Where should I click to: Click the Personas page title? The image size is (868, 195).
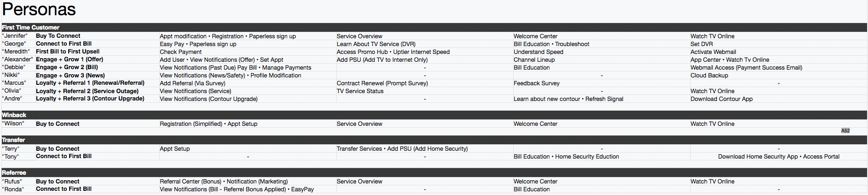[39, 9]
